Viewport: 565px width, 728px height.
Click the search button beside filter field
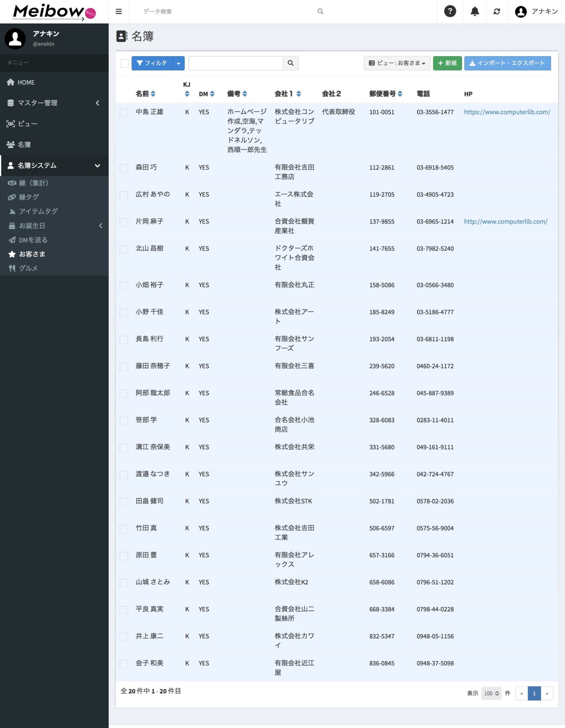point(291,63)
